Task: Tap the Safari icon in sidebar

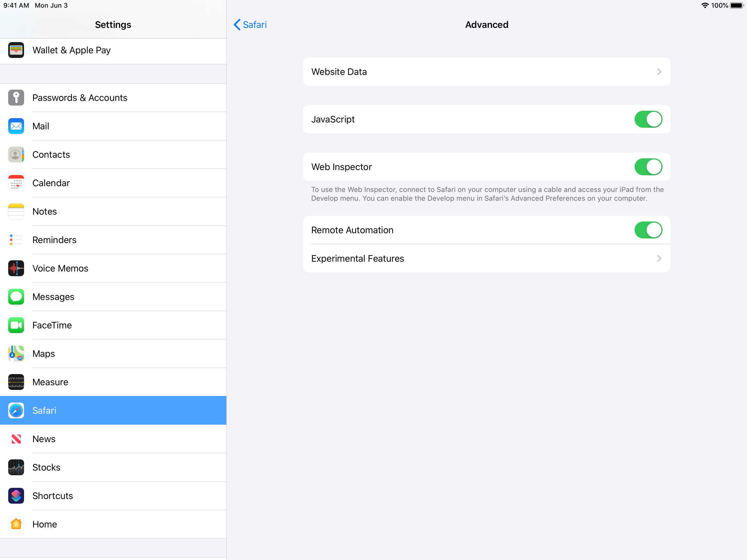Action: click(x=15, y=410)
